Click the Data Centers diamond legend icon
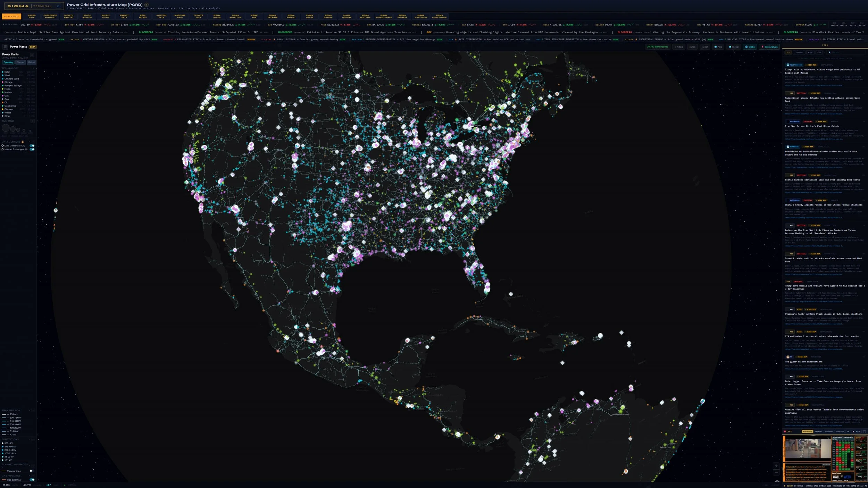 3,145
